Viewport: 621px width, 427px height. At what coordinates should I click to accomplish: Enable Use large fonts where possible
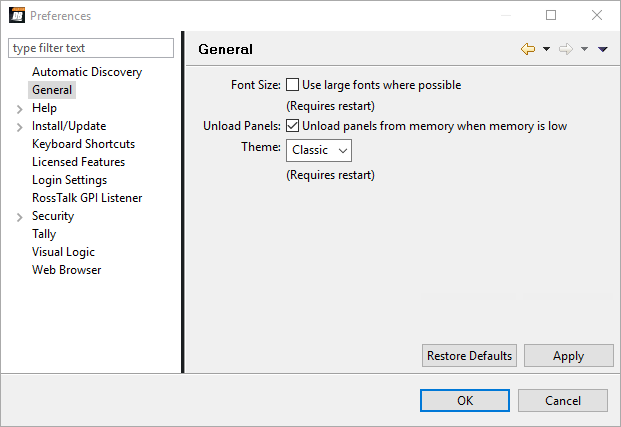[293, 85]
